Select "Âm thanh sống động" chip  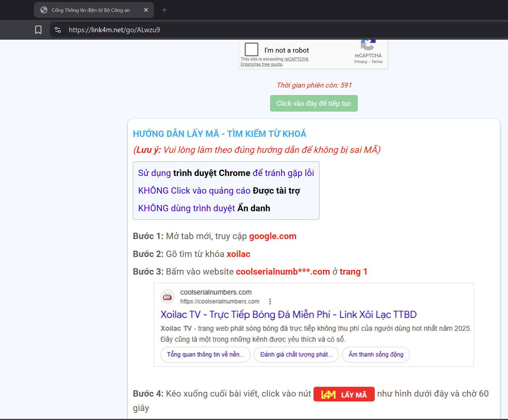coord(376,354)
